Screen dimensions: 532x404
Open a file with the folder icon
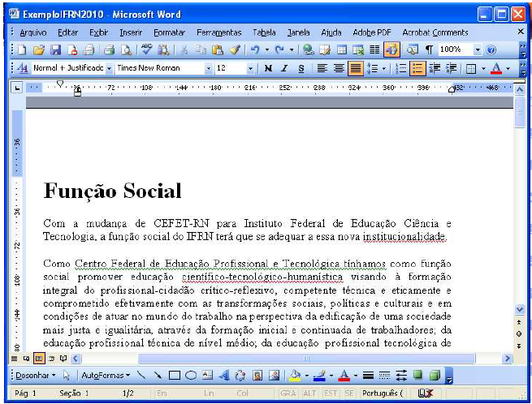pos(39,50)
